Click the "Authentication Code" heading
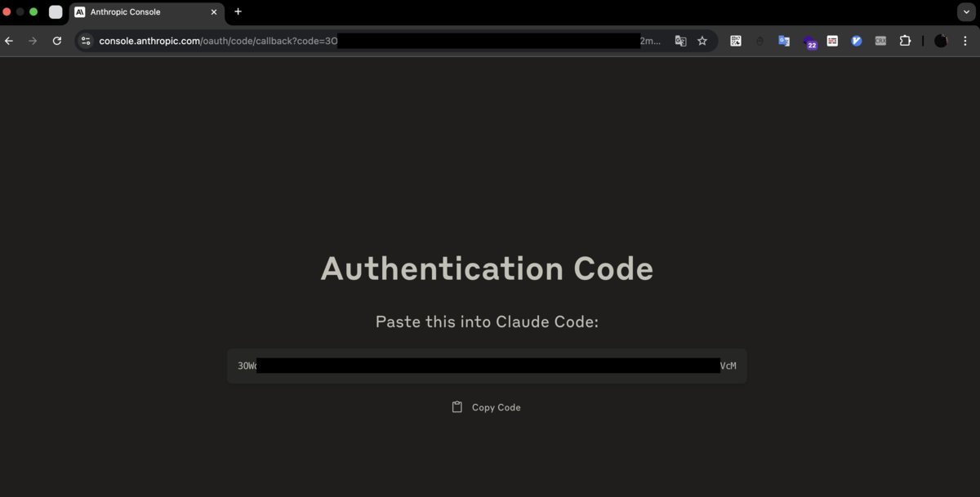This screenshot has width=980, height=497. pyautogui.click(x=487, y=268)
